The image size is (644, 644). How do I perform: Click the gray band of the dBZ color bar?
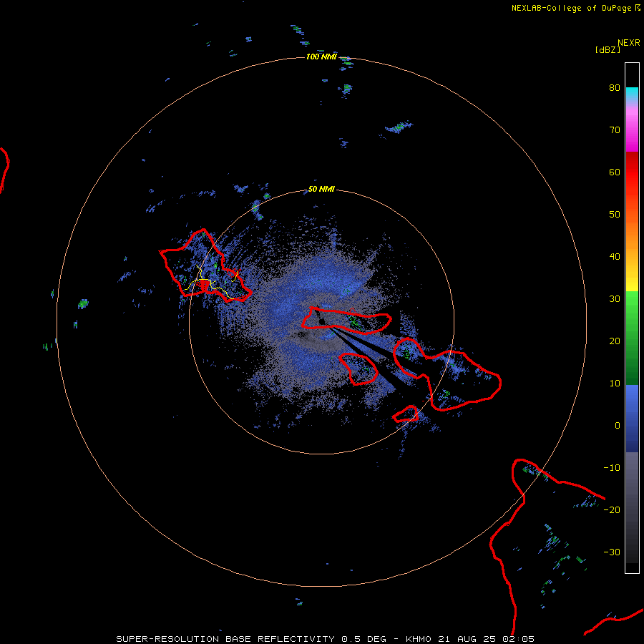point(632,484)
